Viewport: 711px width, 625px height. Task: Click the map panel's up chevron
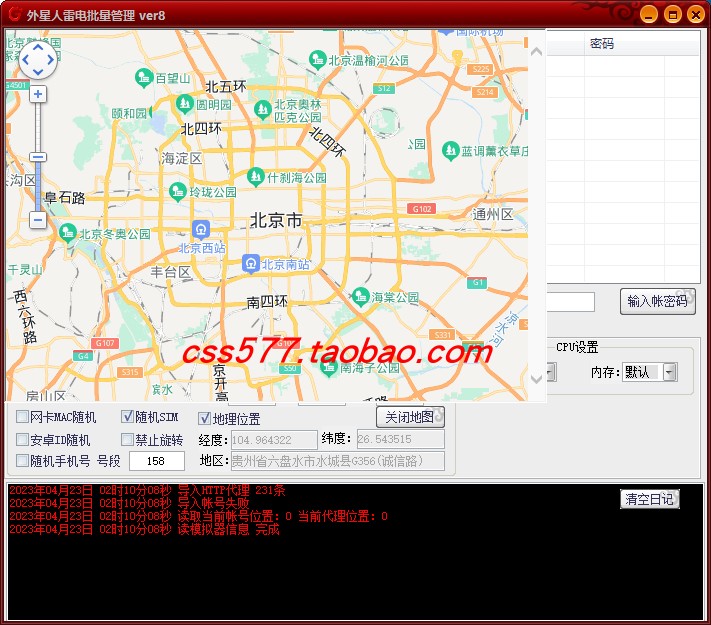536,52
